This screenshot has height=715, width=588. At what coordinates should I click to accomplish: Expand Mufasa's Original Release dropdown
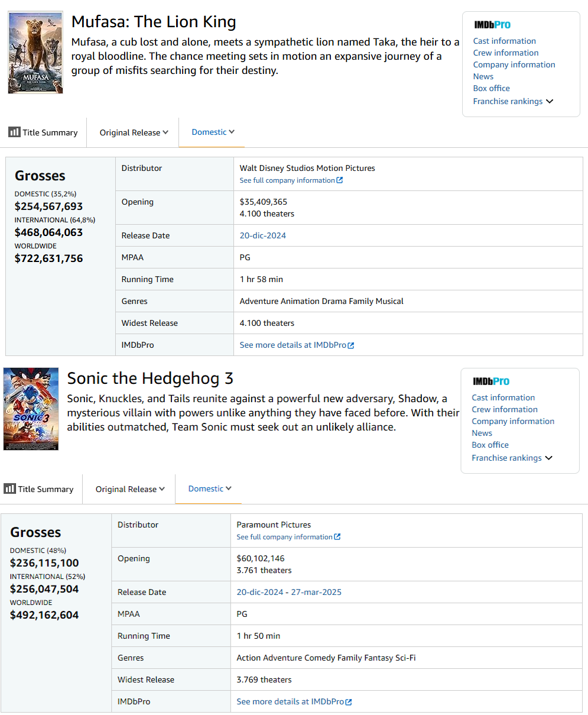[x=134, y=132]
